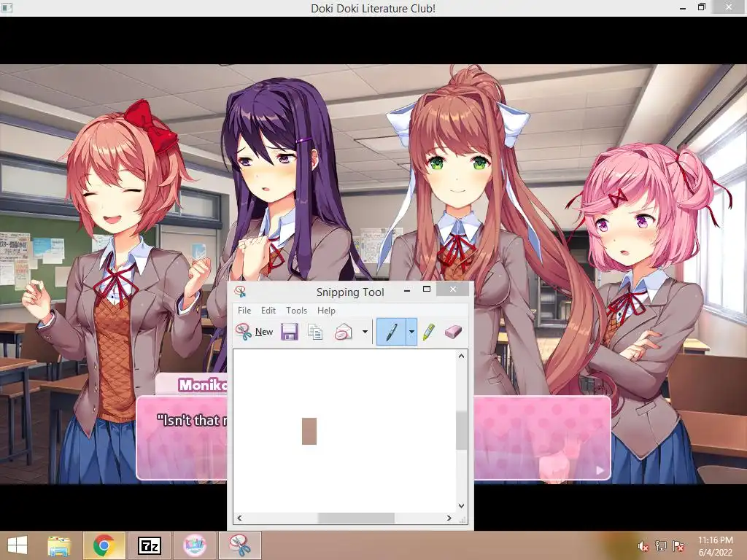The height and width of the screenshot is (560, 747).
Task: Open 7-Zip from the taskbar
Action: click(x=150, y=545)
